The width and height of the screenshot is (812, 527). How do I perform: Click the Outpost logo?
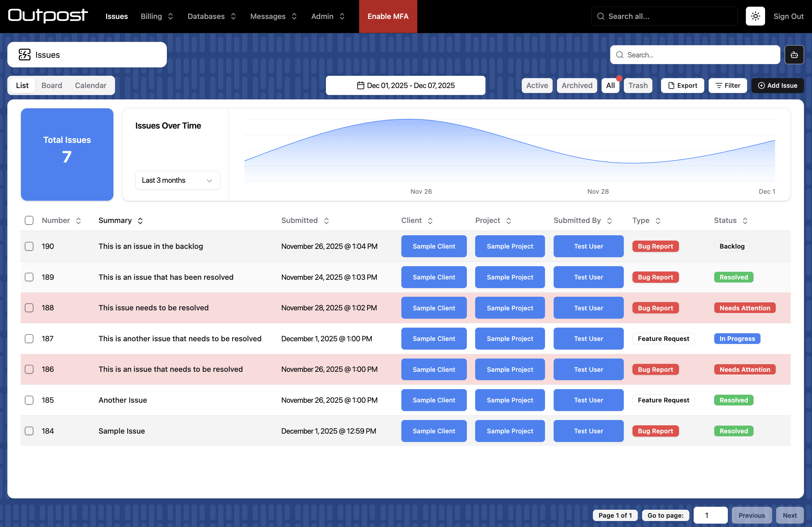48,16
